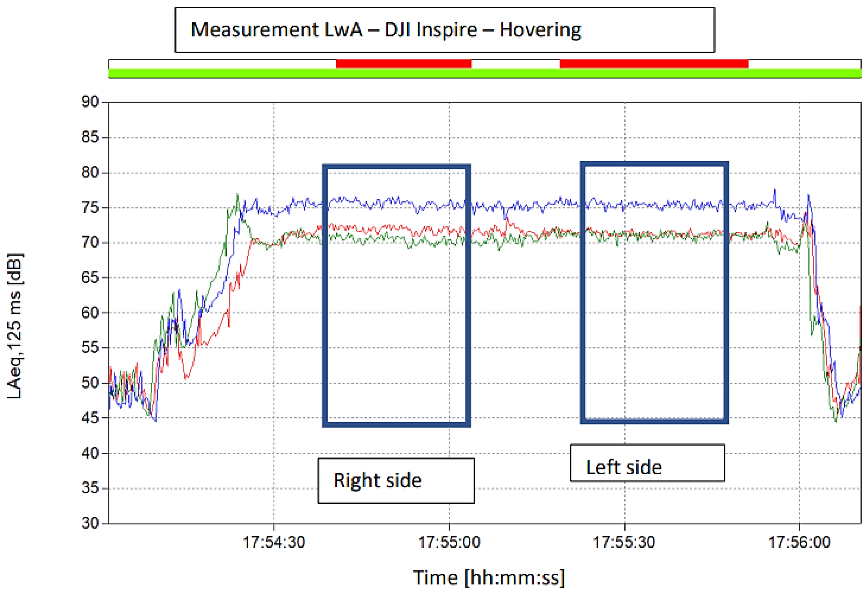Viewport: 868px width, 595px height.
Task: Click the 17:55:30 time axis label
Action: click(x=624, y=542)
